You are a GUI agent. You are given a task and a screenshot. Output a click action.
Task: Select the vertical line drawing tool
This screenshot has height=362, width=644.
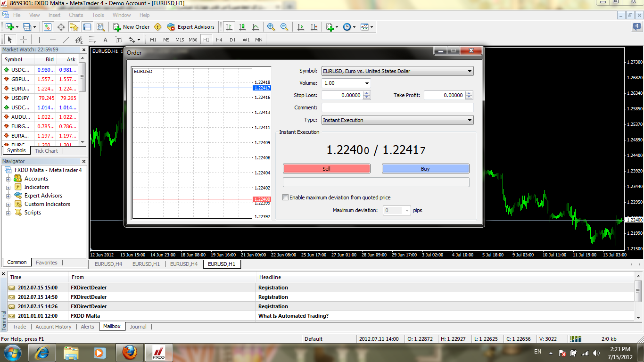39,40
